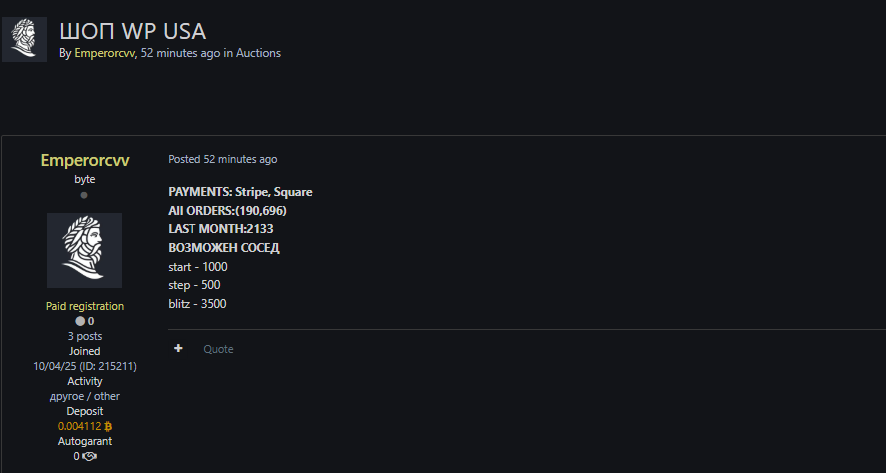The width and height of the screenshot is (886, 473).
Task: View the user's "3 posts" count
Action: coord(84,336)
